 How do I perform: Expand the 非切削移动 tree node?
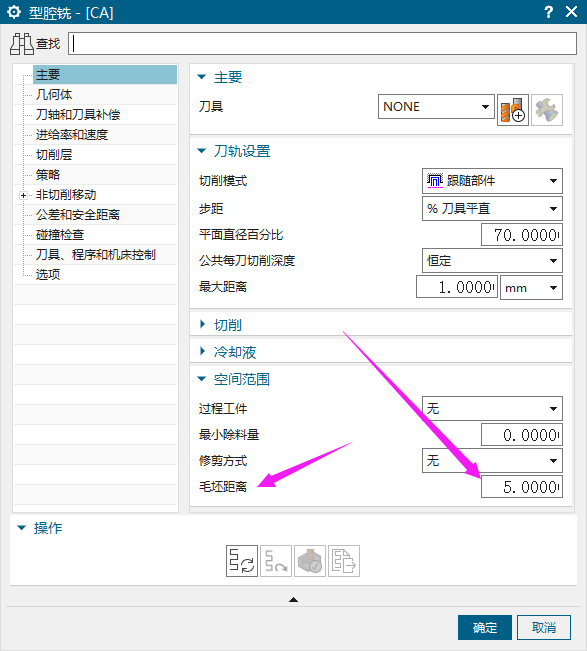(23, 195)
